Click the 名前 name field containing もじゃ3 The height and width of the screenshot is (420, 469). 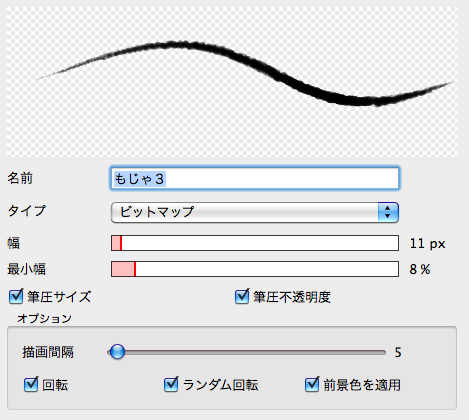(x=255, y=179)
